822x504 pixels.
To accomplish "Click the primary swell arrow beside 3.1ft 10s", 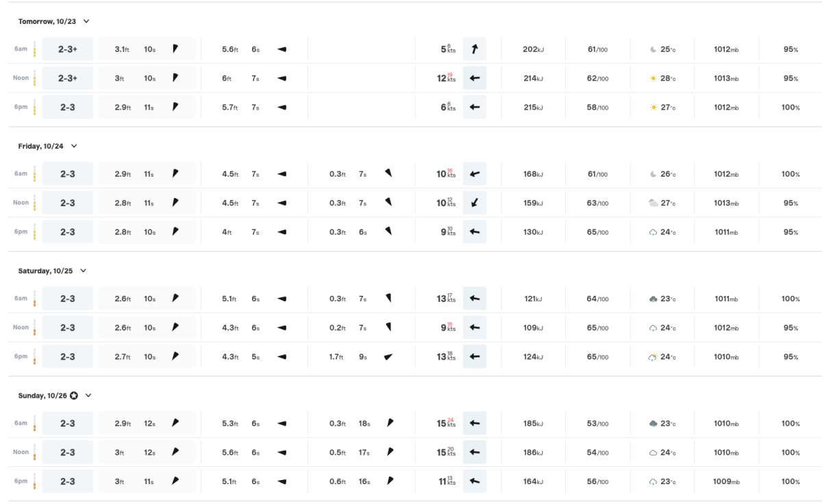I will [175, 49].
